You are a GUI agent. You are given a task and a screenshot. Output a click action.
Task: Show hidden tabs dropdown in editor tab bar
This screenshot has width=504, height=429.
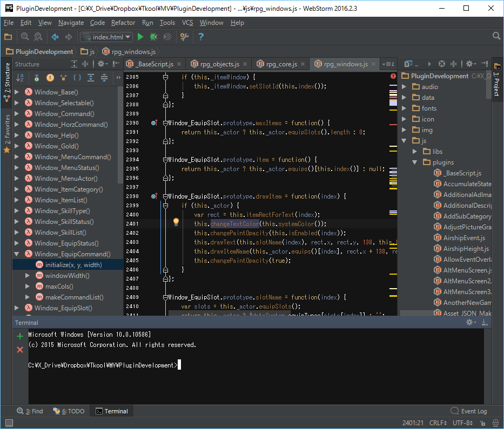tap(388, 64)
